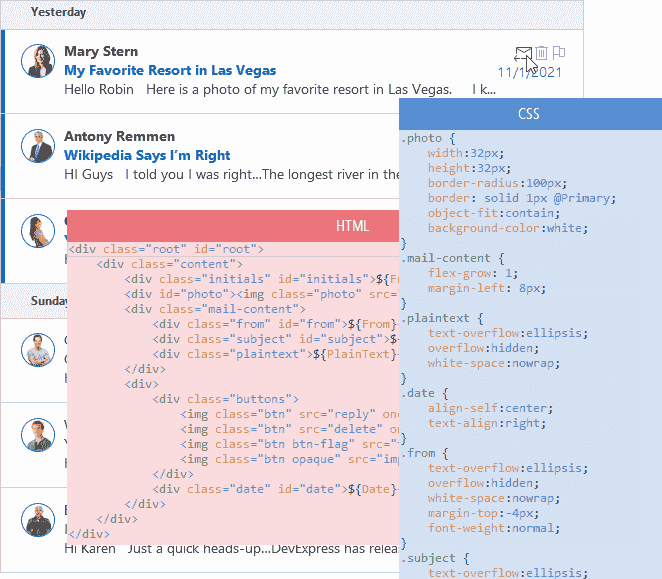
Task: Click the delete trash icon on Mary Stern's email
Action: click(541, 53)
